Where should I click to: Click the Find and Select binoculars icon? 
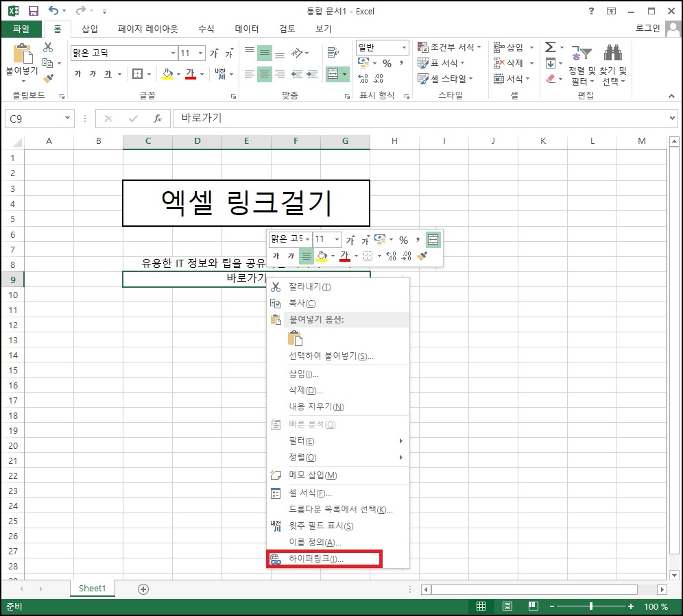click(613, 52)
